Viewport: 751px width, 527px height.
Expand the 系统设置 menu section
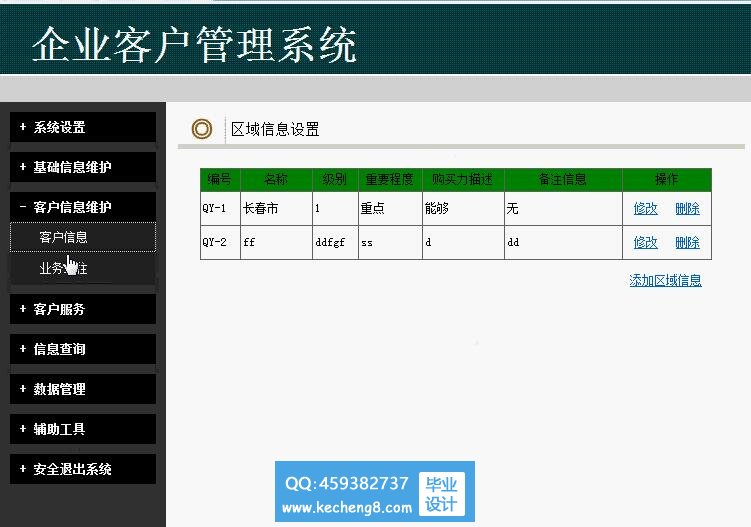[83, 127]
